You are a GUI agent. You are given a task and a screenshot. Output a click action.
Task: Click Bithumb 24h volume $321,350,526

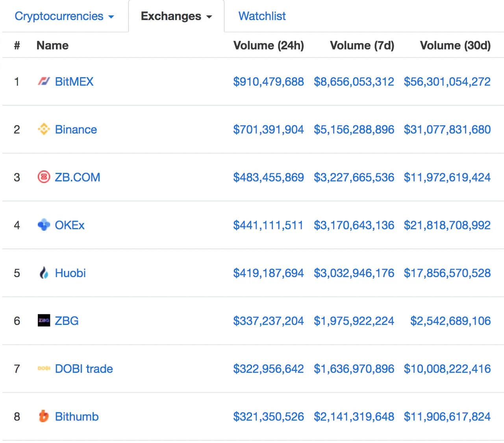pos(269,416)
